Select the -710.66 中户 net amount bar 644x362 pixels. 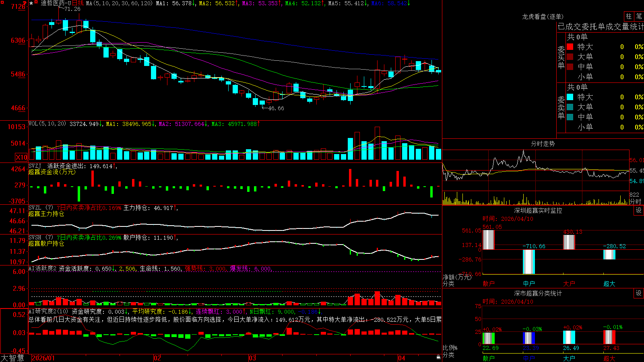[x=529, y=262]
